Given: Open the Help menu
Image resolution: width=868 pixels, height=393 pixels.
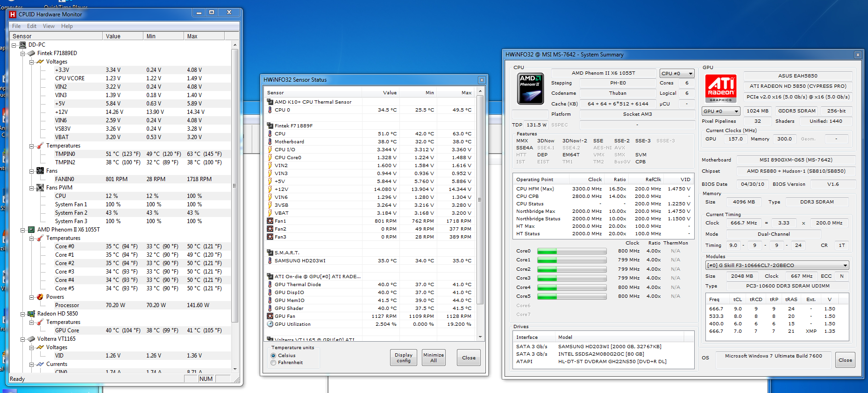Looking at the screenshot, I should [x=67, y=26].
